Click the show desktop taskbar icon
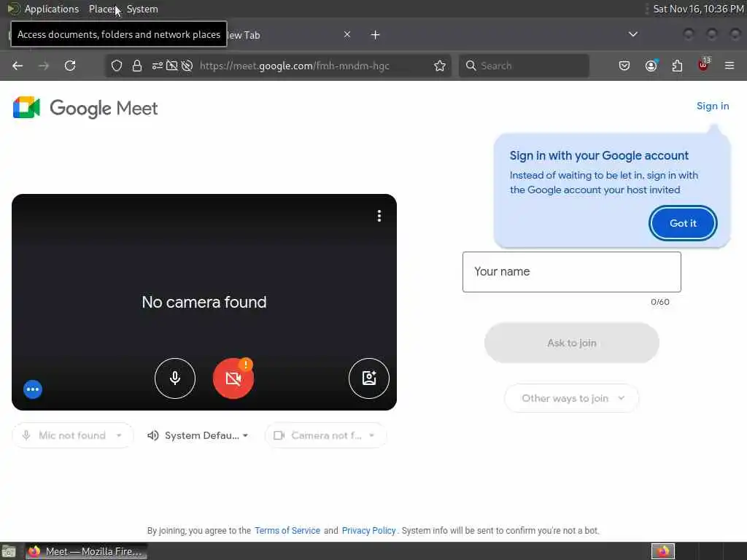 click(9, 551)
